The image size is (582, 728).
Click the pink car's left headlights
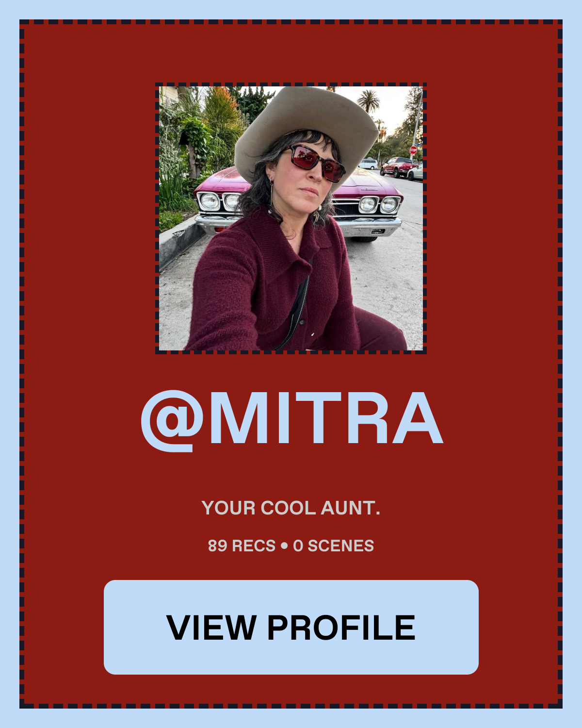pos(220,201)
